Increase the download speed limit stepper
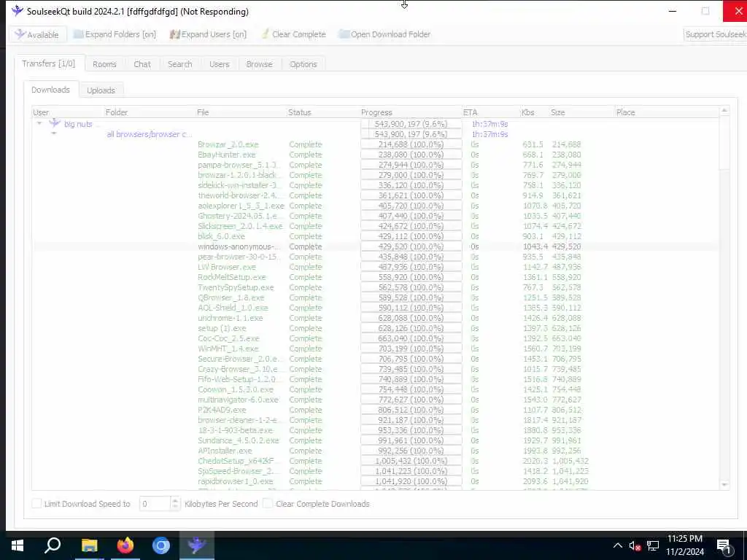 coord(175,500)
